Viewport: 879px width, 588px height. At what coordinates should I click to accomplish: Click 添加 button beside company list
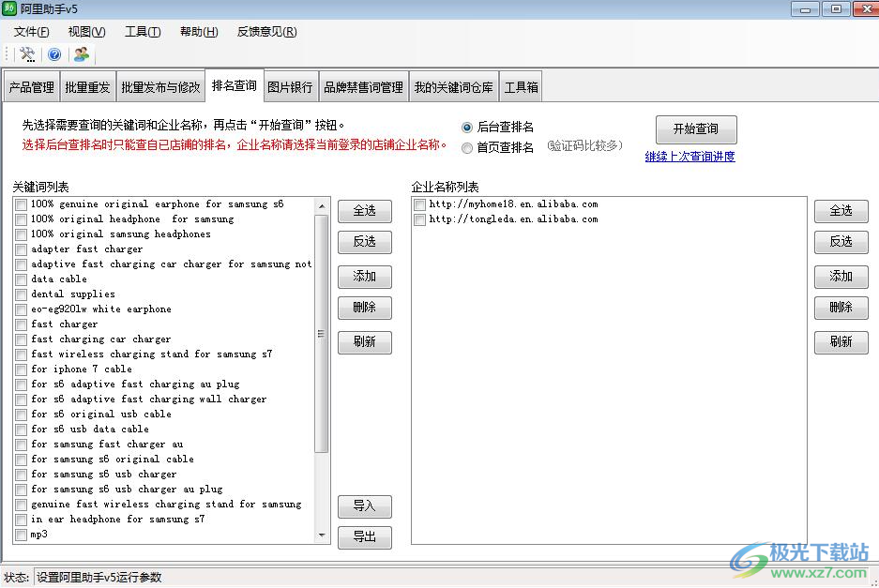(x=841, y=277)
